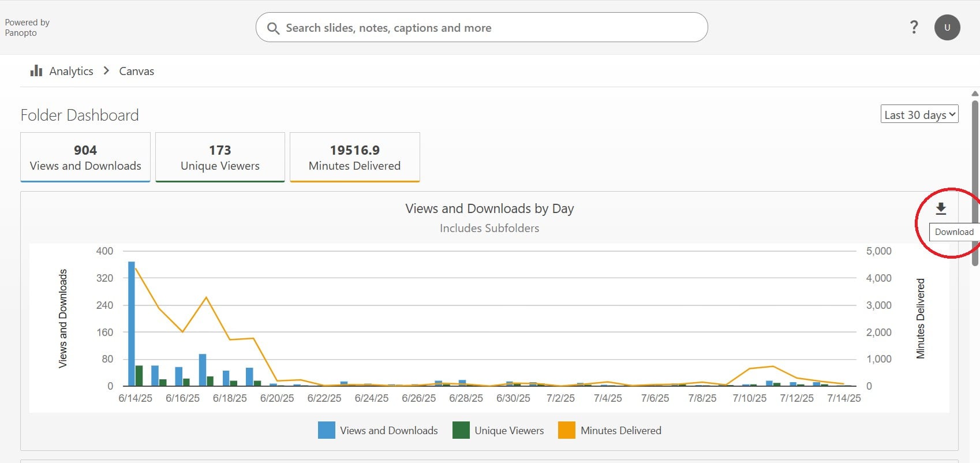The width and height of the screenshot is (980, 463).
Task: Toggle Views and Downloads legend series
Action: click(378, 430)
